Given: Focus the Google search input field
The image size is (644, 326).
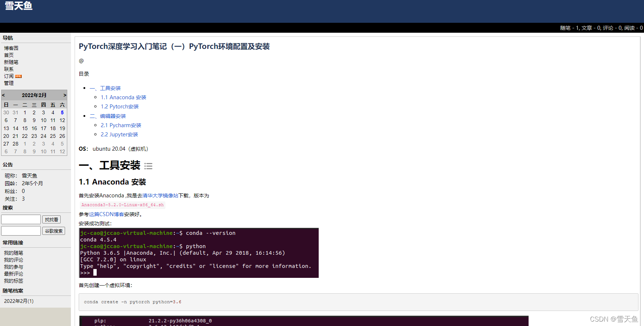Looking at the screenshot, I should (x=21, y=231).
